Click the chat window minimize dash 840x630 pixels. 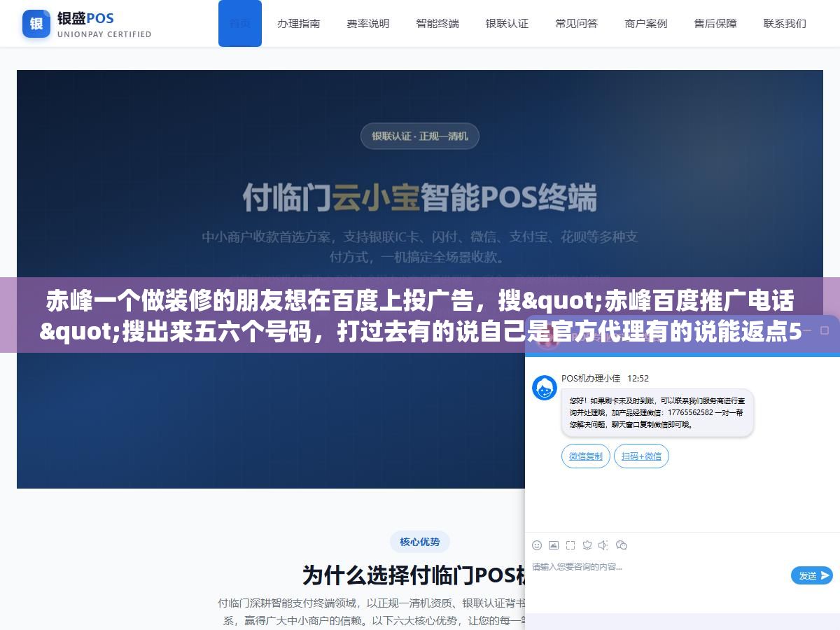point(806,331)
